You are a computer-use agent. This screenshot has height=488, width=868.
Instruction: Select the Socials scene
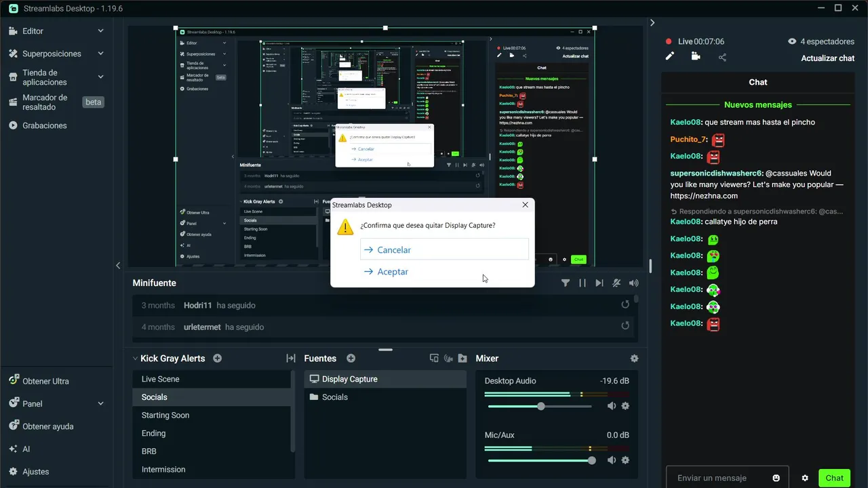[x=212, y=397]
